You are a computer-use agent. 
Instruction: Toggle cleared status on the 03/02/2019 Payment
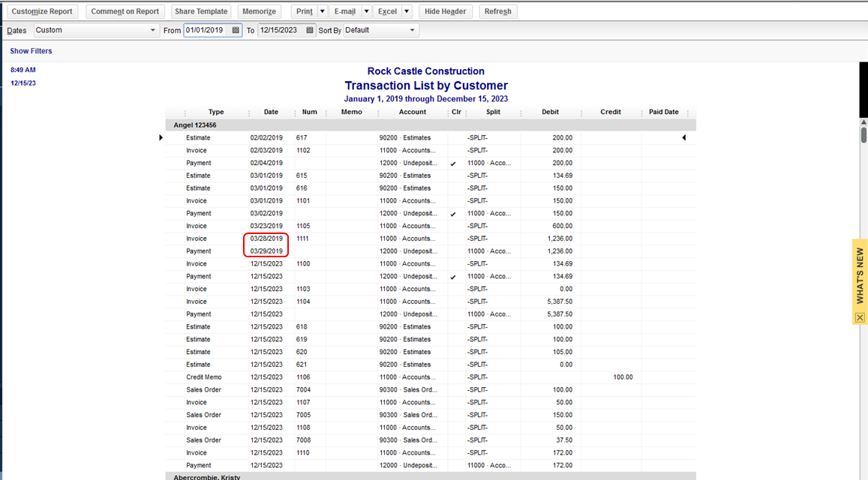[x=452, y=213]
